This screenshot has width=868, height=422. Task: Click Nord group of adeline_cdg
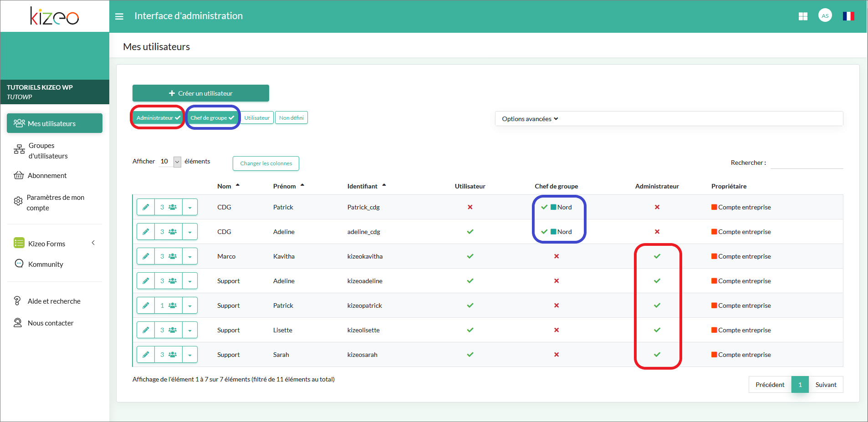tap(561, 232)
